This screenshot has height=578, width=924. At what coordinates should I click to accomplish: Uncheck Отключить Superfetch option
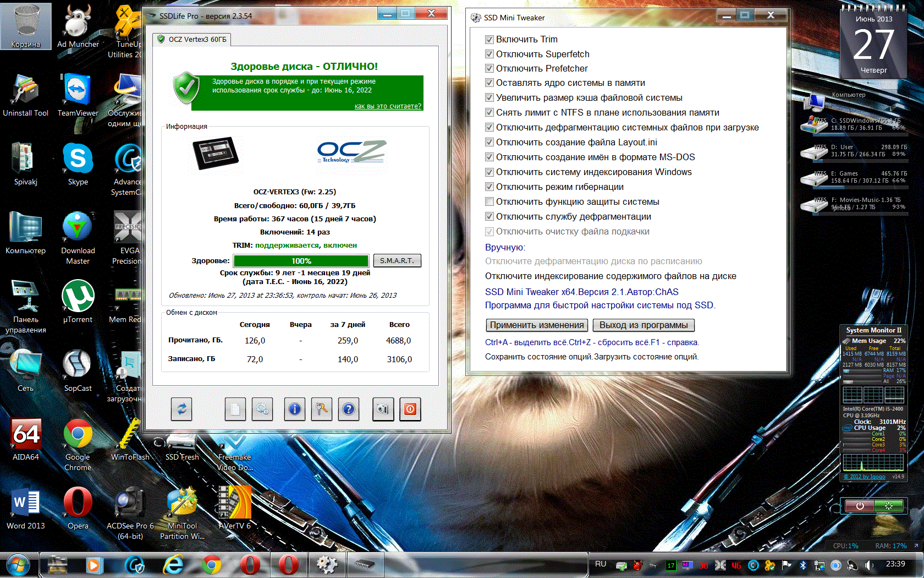pos(490,54)
